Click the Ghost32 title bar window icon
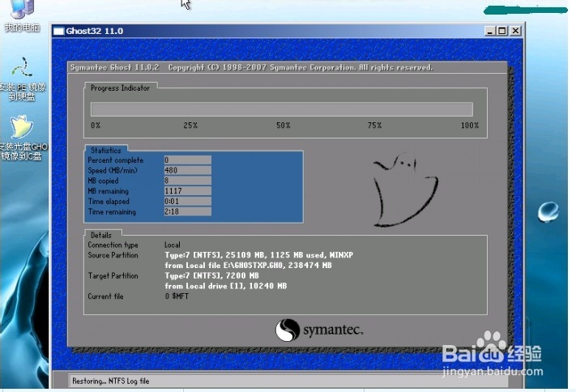The image size is (576, 392). point(59,32)
